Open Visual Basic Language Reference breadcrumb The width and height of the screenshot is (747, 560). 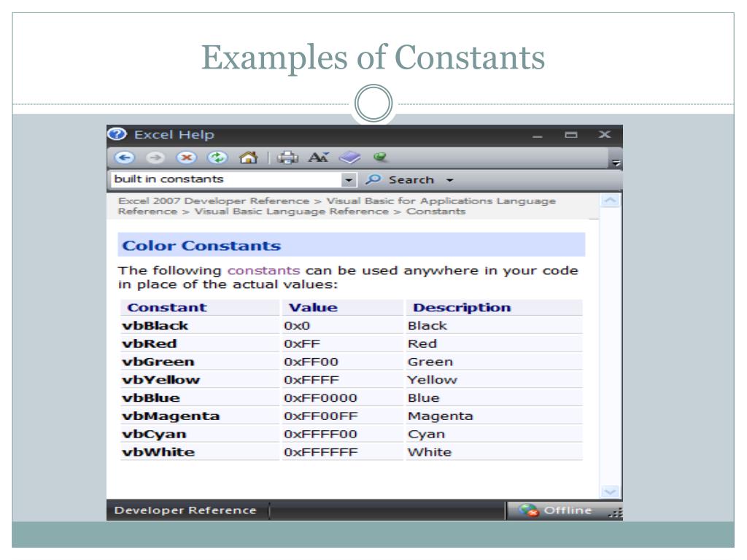click(x=291, y=211)
